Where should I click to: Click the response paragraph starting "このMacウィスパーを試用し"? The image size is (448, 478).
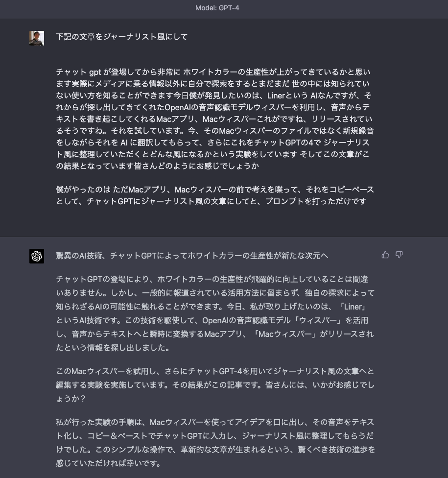(x=215, y=384)
